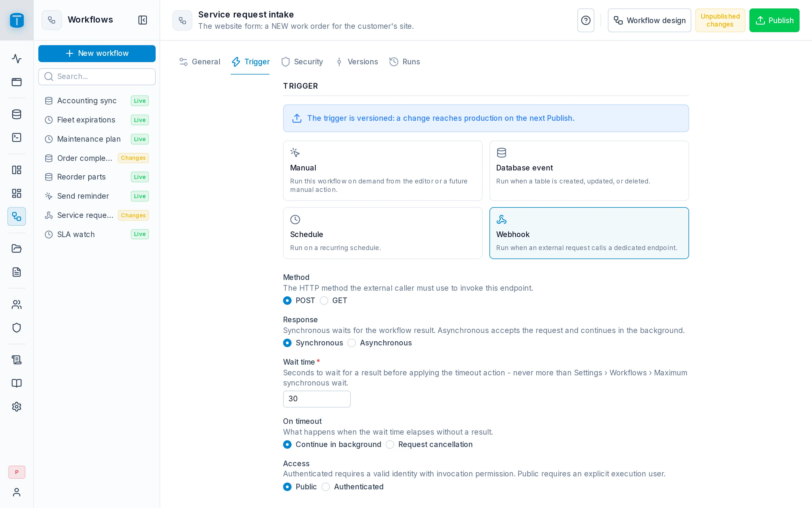Select Continue in background on timeout

click(287, 444)
